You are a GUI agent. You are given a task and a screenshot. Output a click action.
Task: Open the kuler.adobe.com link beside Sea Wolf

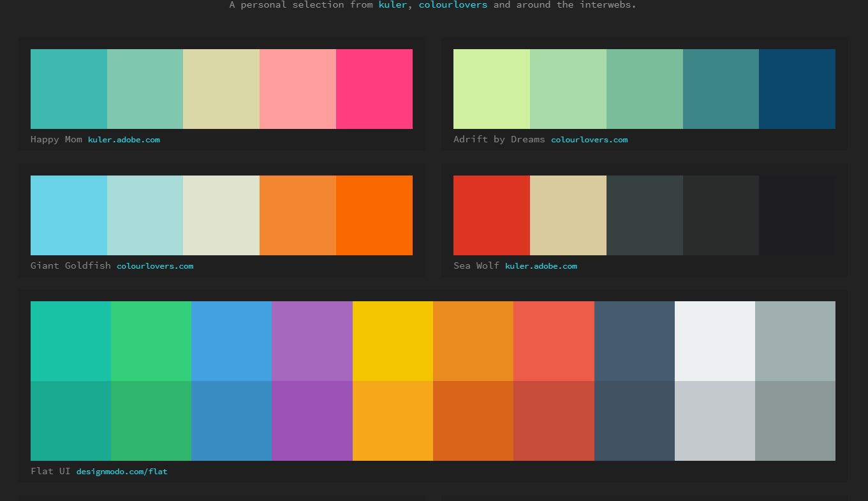[541, 265]
